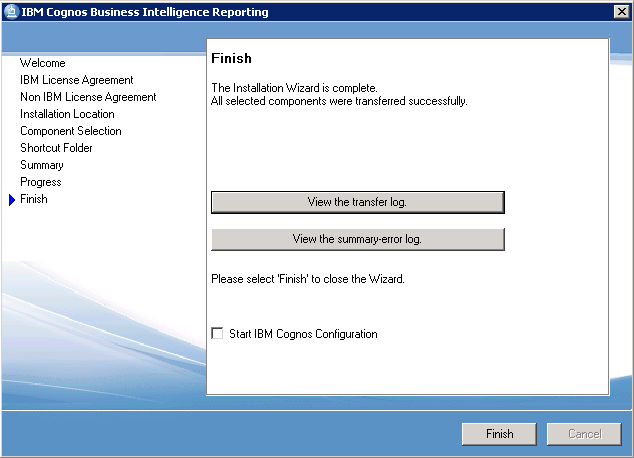
Task: Close the installer window with X
Action: point(621,12)
